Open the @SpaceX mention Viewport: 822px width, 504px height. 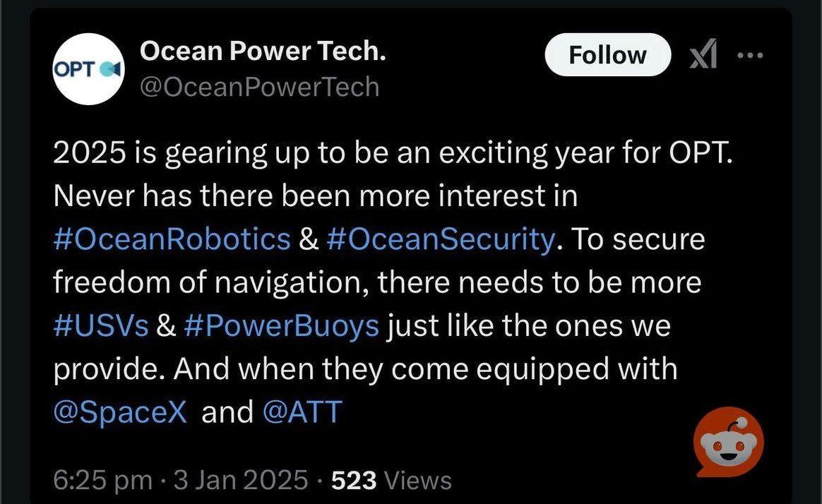coord(121,412)
